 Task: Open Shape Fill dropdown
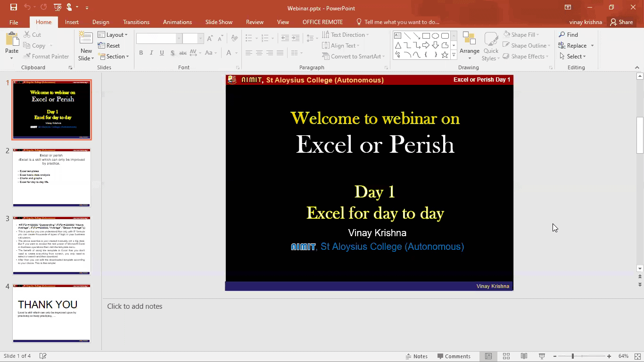tap(521, 35)
